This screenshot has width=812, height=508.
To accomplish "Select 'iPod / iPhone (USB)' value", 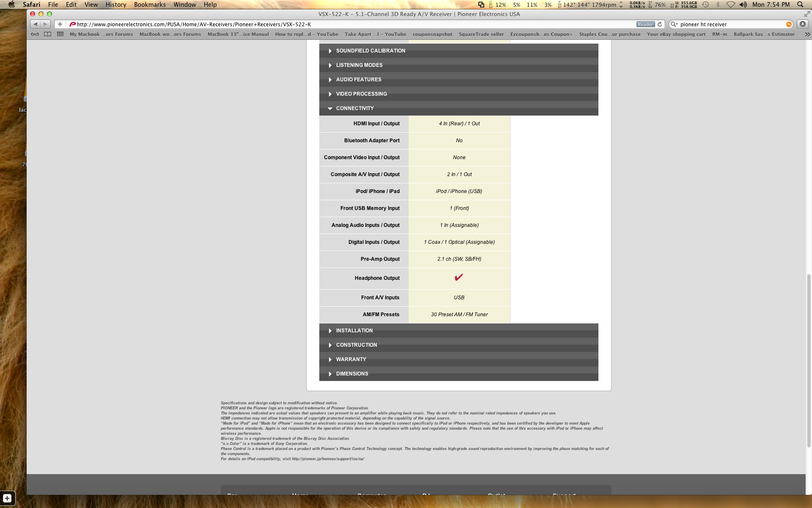I will [459, 191].
